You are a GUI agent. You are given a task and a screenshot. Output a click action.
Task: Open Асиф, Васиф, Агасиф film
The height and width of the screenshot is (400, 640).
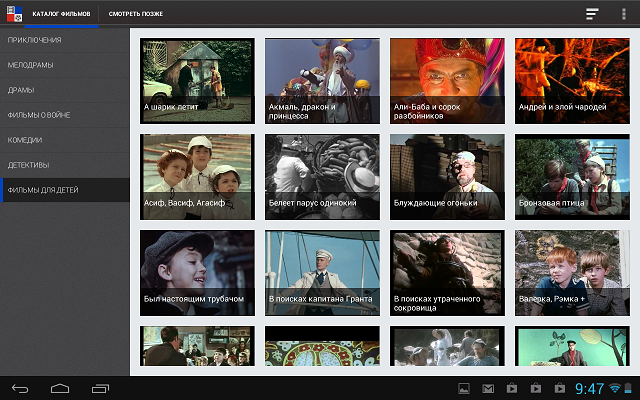click(197, 177)
